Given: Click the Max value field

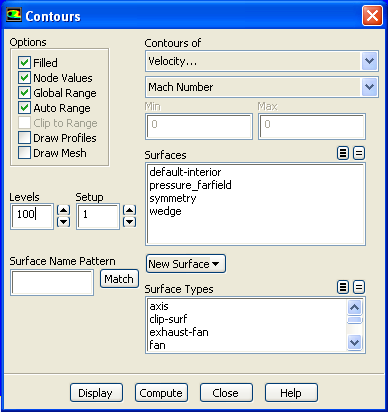Looking at the screenshot, I should (x=312, y=126).
